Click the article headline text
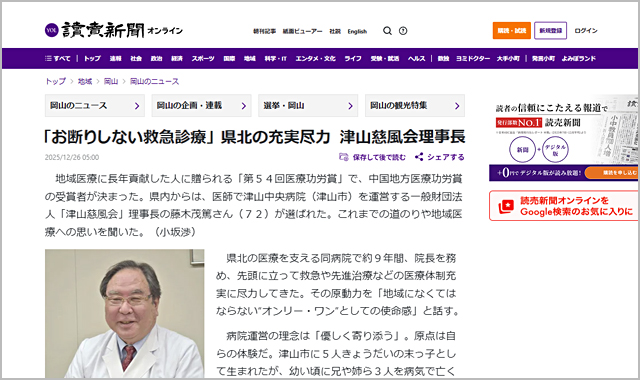640x380 pixels. [255, 137]
